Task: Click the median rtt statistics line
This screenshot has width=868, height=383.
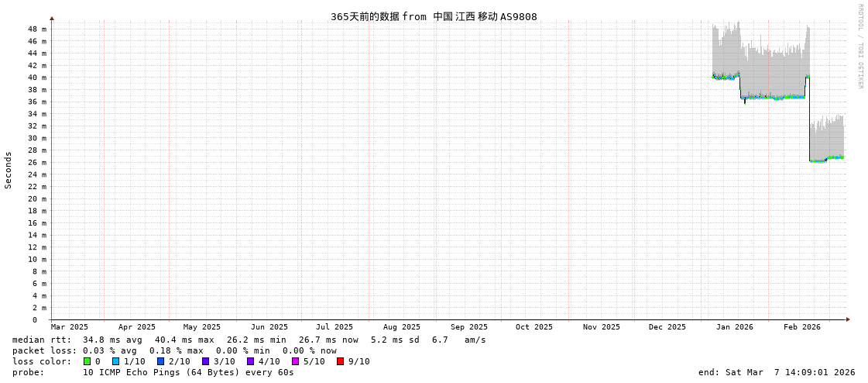Action: coord(249,340)
